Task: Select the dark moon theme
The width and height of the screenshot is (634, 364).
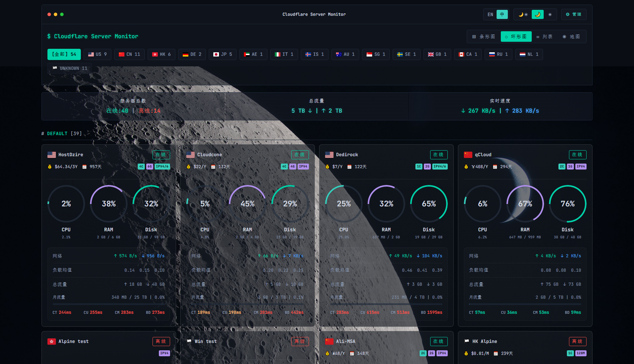Action: click(538, 14)
